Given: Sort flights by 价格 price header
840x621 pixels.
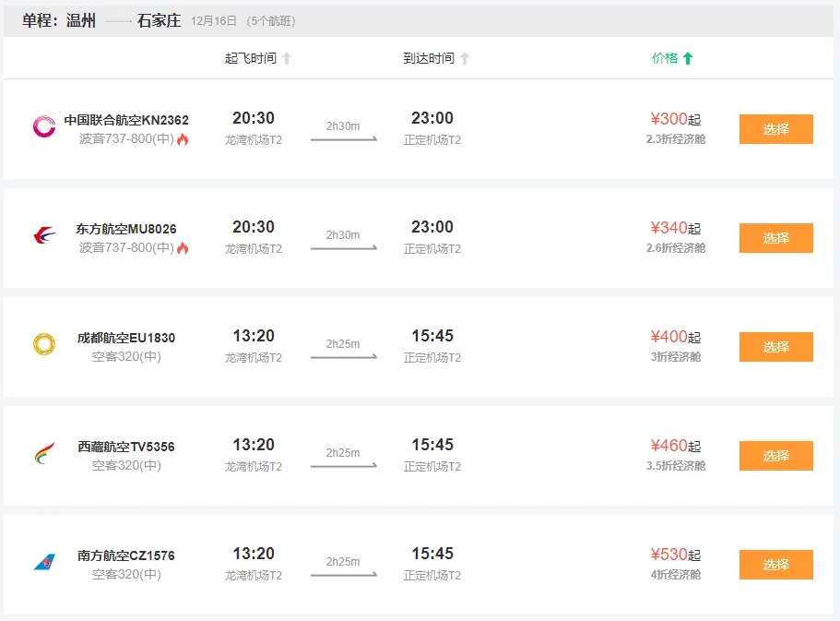Looking at the screenshot, I should pyautogui.click(x=665, y=58).
